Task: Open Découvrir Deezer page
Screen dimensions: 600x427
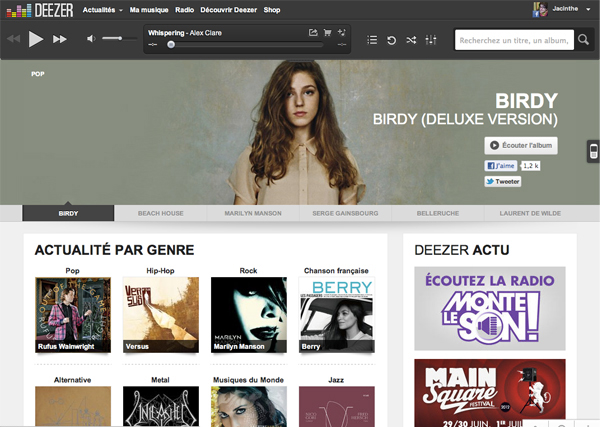Action: pyautogui.click(x=228, y=10)
